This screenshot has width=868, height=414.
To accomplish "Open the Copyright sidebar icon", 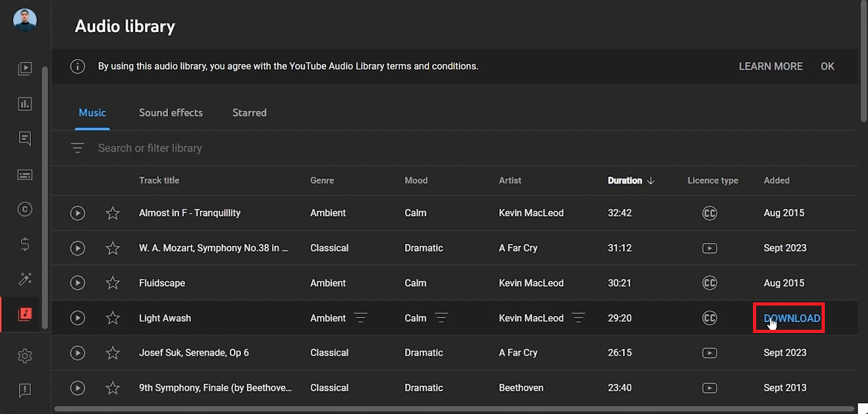I will coord(25,210).
